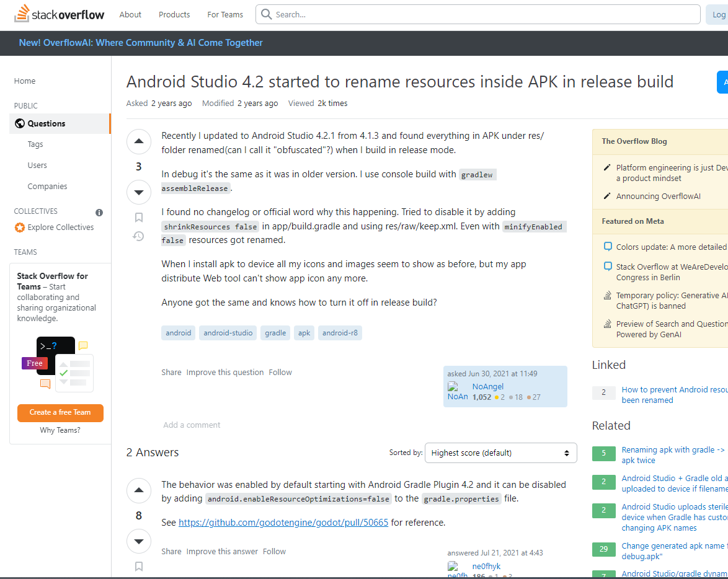
Task: Open Temporary policy Generative AI post
Action: 672,301
